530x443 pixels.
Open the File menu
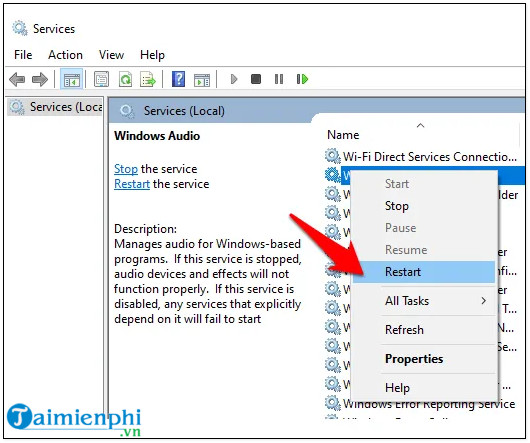click(x=23, y=55)
